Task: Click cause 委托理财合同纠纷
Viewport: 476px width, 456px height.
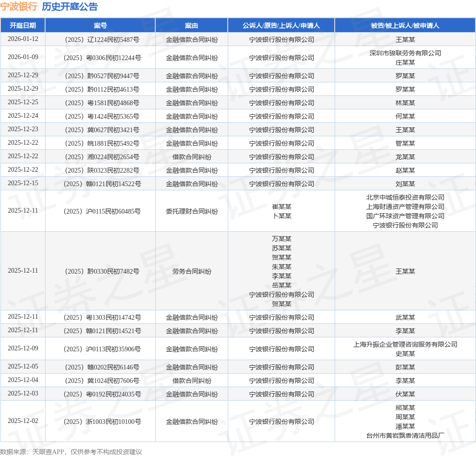Action: (192, 211)
